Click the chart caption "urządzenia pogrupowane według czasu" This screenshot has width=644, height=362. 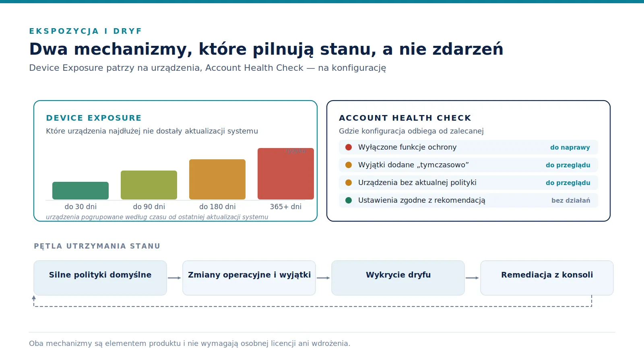pyautogui.click(x=157, y=217)
